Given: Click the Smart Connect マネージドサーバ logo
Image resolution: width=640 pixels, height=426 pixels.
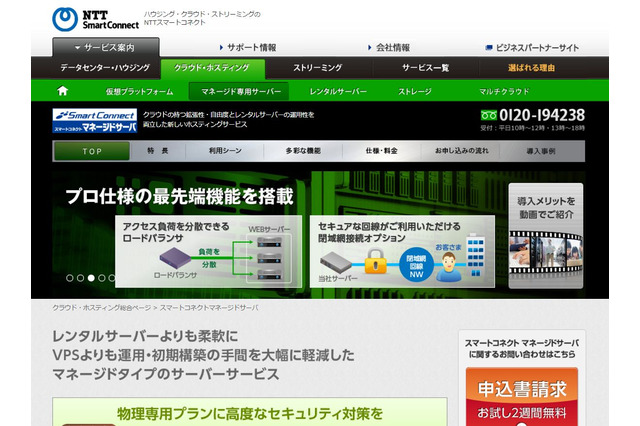Looking at the screenshot, I should (x=95, y=120).
